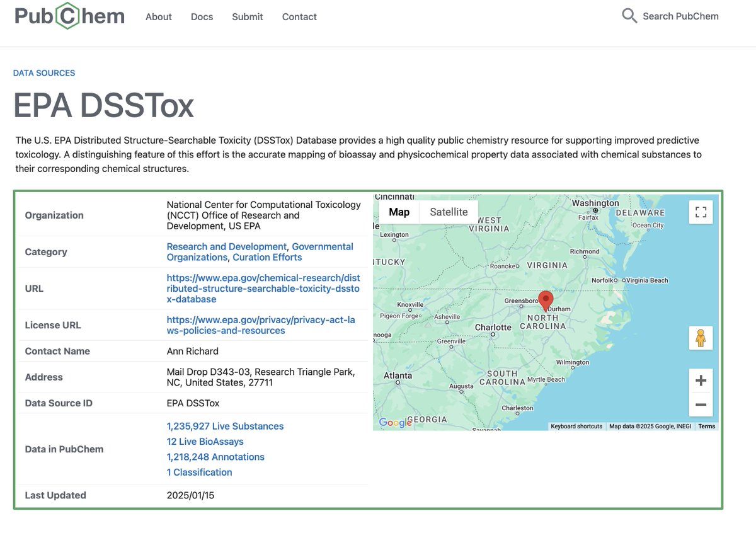Click the License URL row label

click(x=53, y=325)
